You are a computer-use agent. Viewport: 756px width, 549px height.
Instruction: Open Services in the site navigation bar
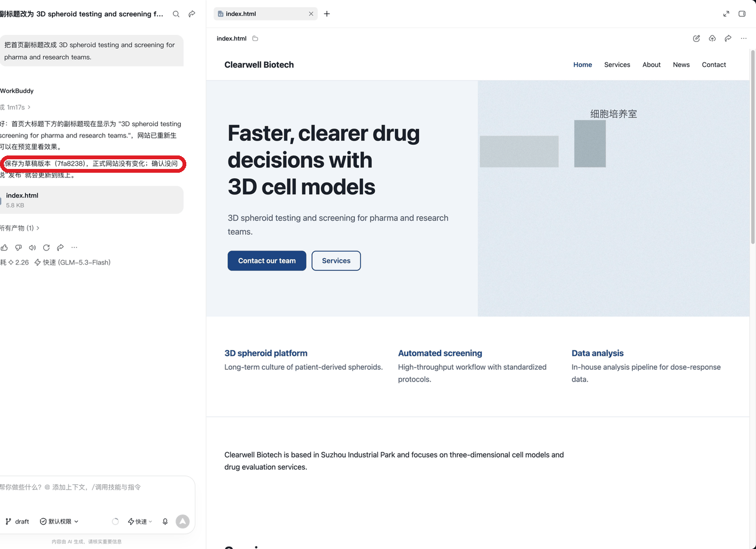[617, 65]
